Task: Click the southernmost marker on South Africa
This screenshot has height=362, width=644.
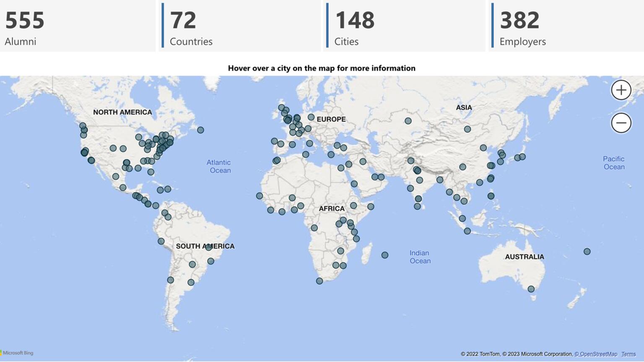Action: pos(319,282)
